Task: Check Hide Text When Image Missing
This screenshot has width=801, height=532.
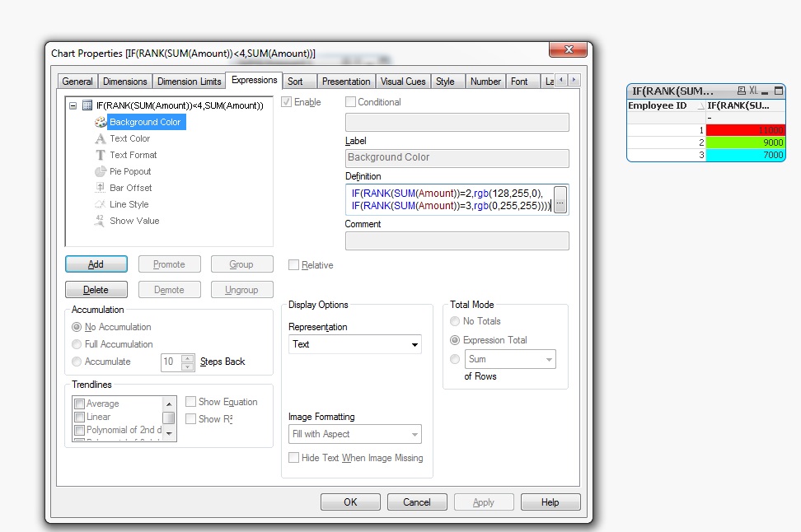Action: tap(293, 457)
